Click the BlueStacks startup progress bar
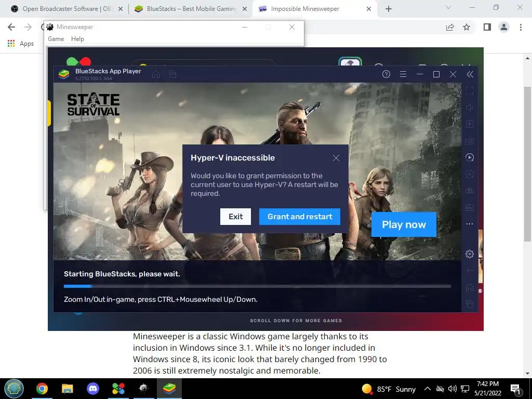This screenshot has width=532, height=399. (257, 286)
